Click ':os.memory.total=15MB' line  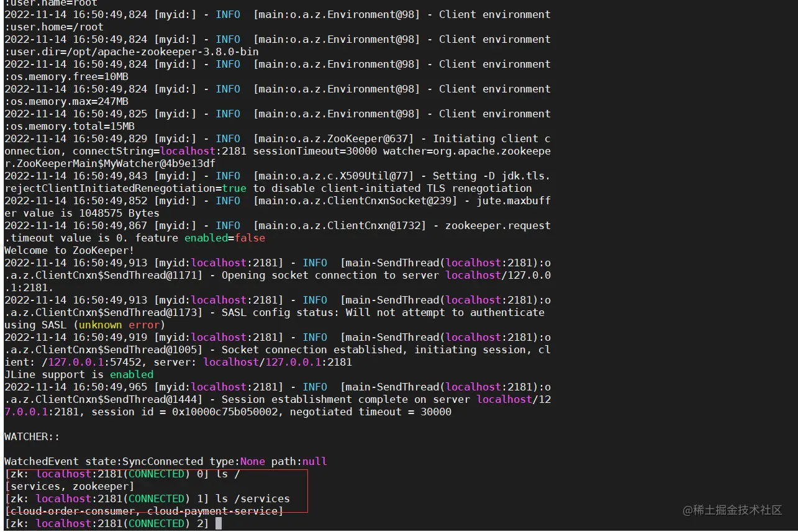70,126
